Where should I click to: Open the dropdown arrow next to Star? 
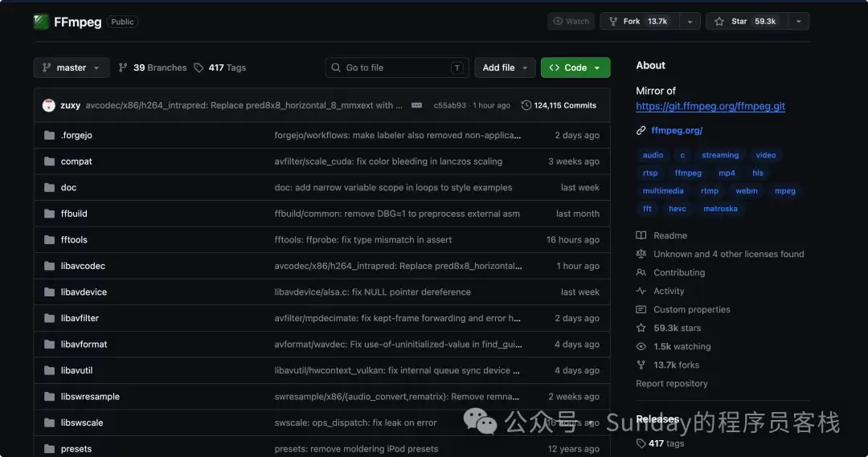pyautogui.click(x=798, y=22)
